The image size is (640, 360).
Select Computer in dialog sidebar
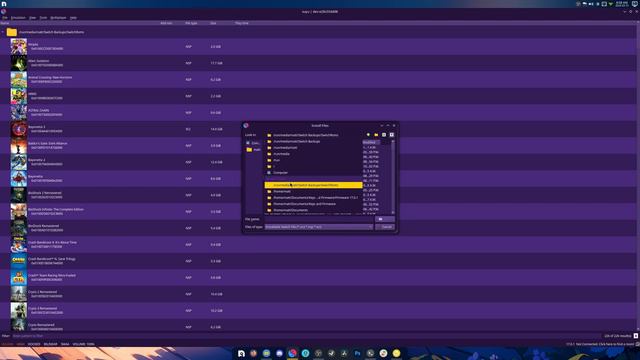253,143
